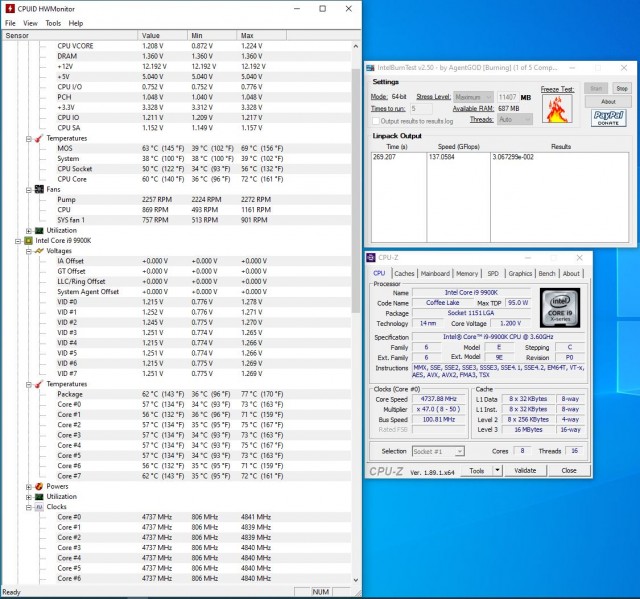Collapse the Fans sensor group

click(x=26, y=189)
